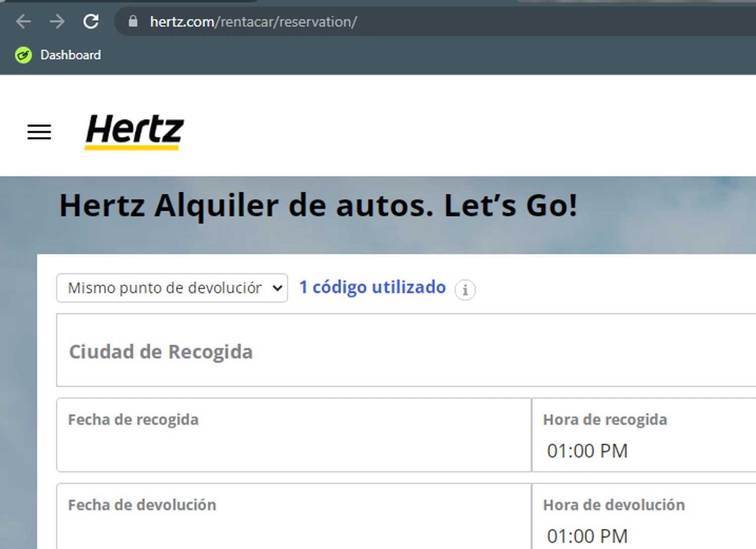
Task: Click the green Dashboard bookmark favicon
Action: tap(23, 55)
